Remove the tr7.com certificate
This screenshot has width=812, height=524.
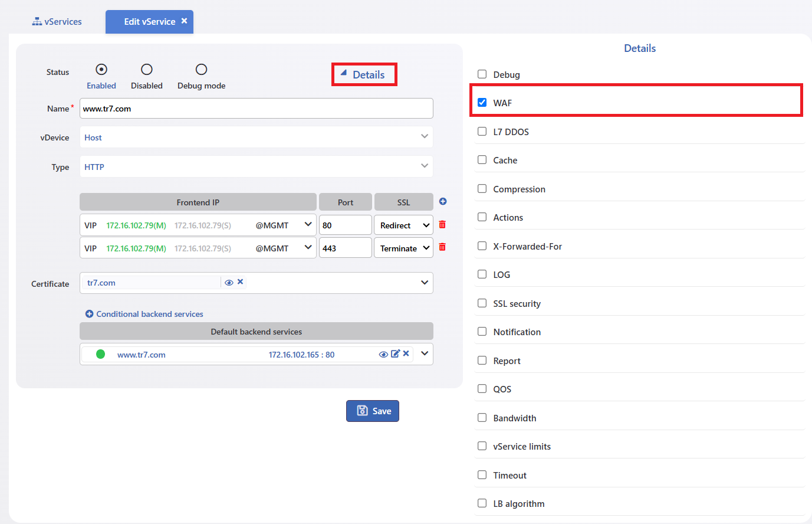click(240, 282)
